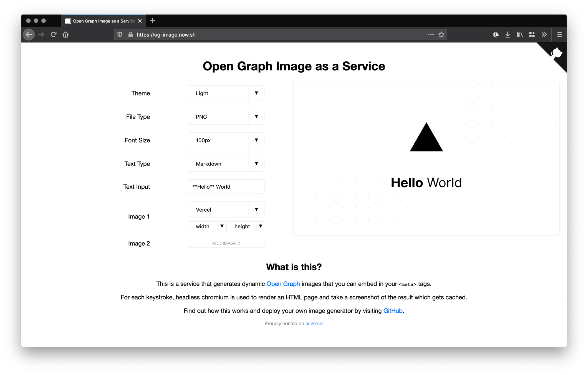Open File Type dropdown showing PNG

click(x=226, y=117)
